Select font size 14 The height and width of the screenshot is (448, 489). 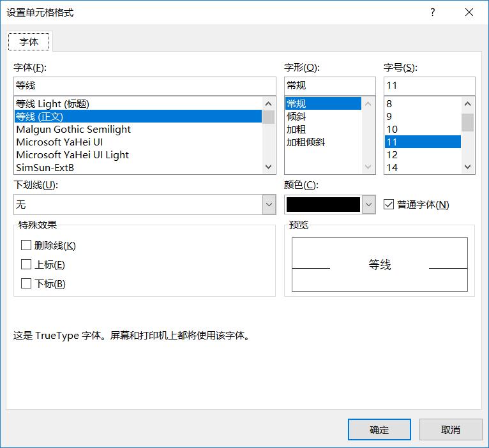[423, 167]
